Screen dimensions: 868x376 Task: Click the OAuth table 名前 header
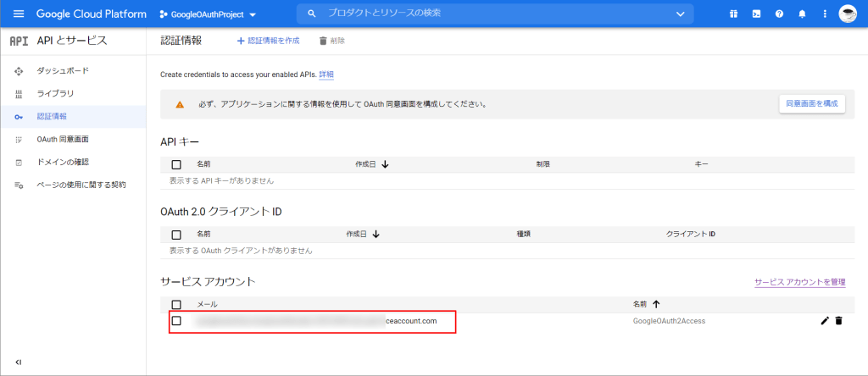pos(203,234)
